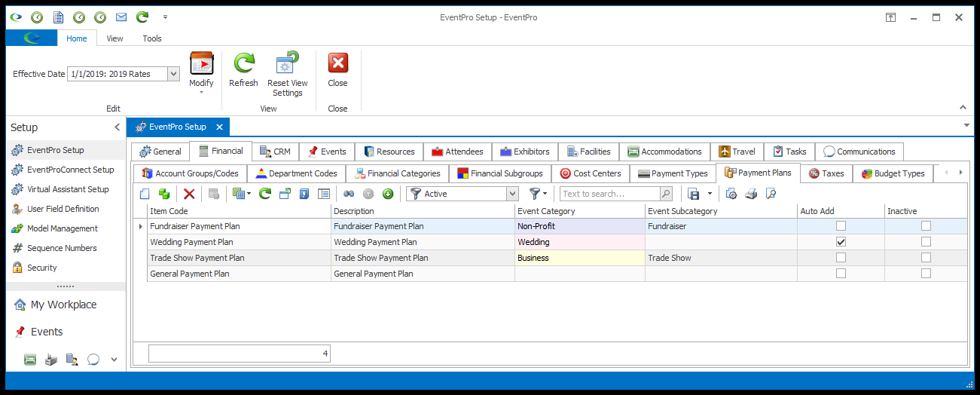
Task: Mark Fundraiser Payment Plan as Inactive
Action: coord(926,225)
